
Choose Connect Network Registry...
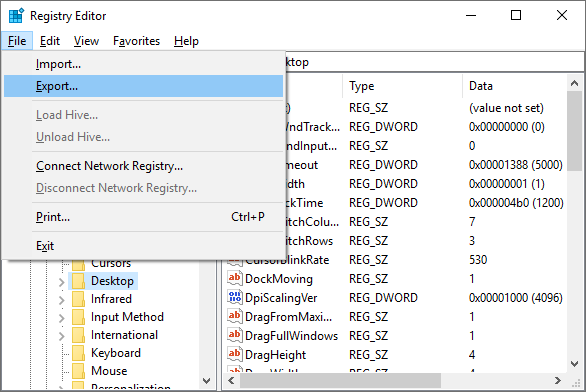144,166
